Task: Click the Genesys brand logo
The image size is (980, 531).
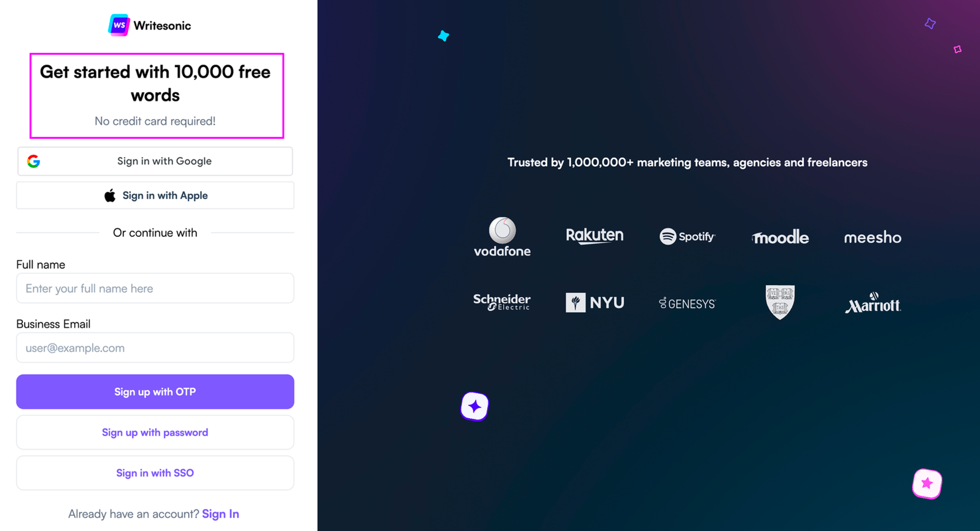Action: pos(688,302)
